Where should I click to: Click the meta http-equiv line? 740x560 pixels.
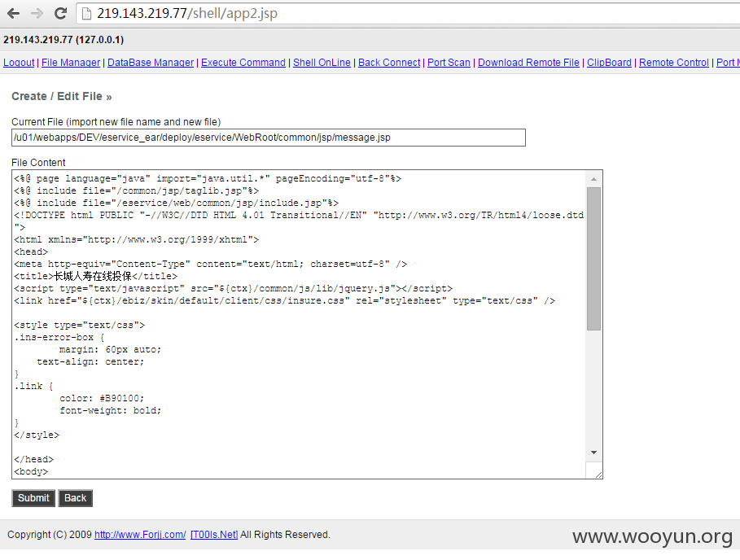point(211,264)
